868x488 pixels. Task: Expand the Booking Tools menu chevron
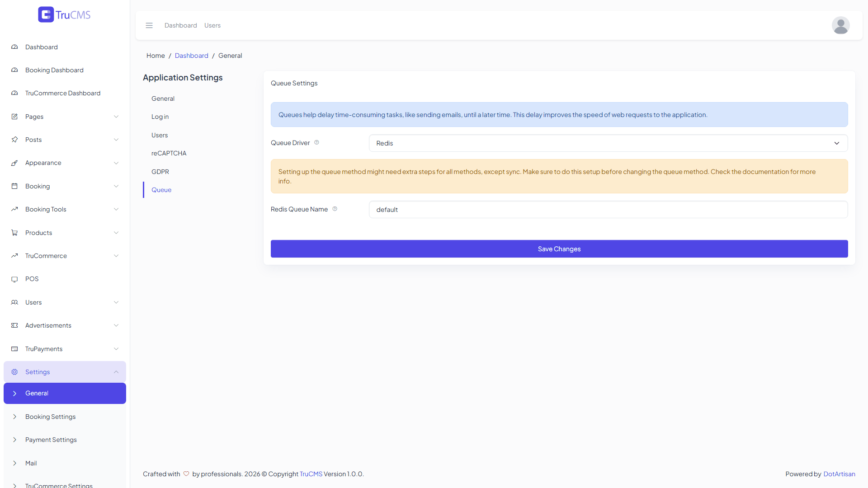[116, 209]
